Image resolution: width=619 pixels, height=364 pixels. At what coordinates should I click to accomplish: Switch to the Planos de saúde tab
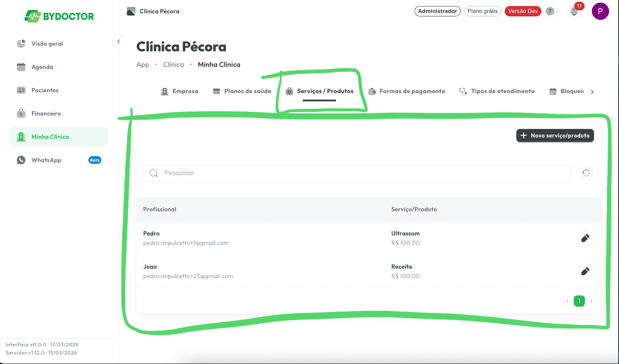[242, 91]
